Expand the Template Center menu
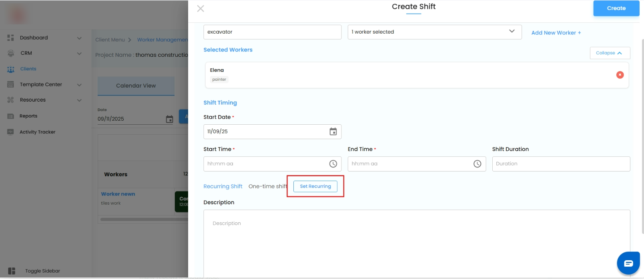This screenshot has height=279, width=644. tap(79, 85)
